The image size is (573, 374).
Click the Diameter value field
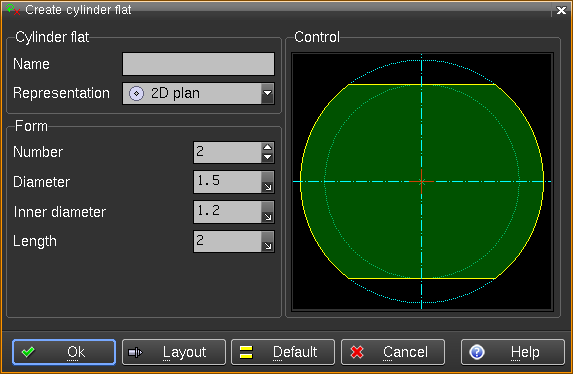[x=227, y=182]
